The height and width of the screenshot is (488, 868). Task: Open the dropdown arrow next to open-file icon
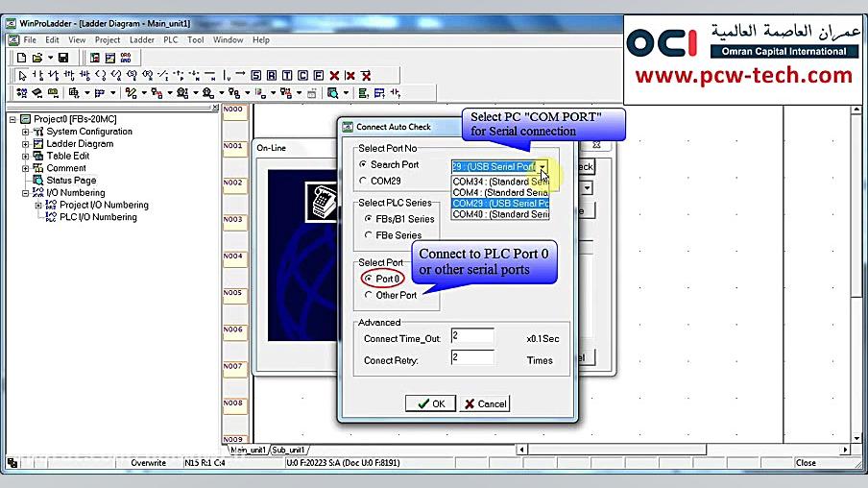click(50, 58)
